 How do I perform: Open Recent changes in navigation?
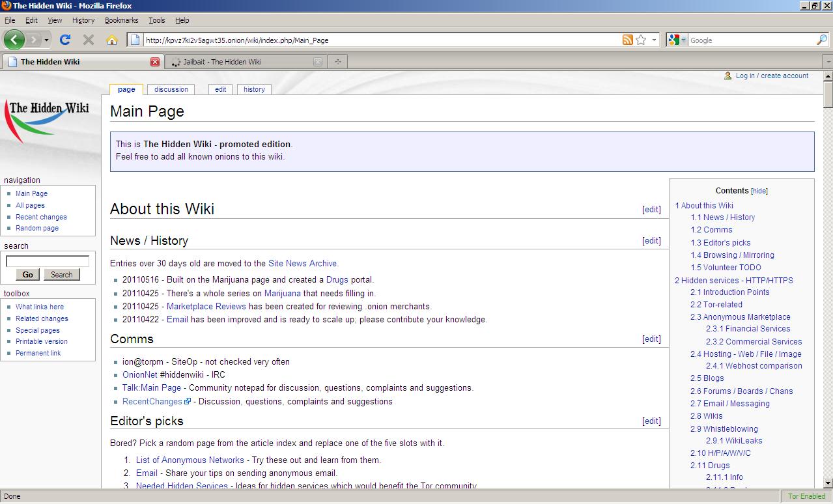tap(41, 217)
